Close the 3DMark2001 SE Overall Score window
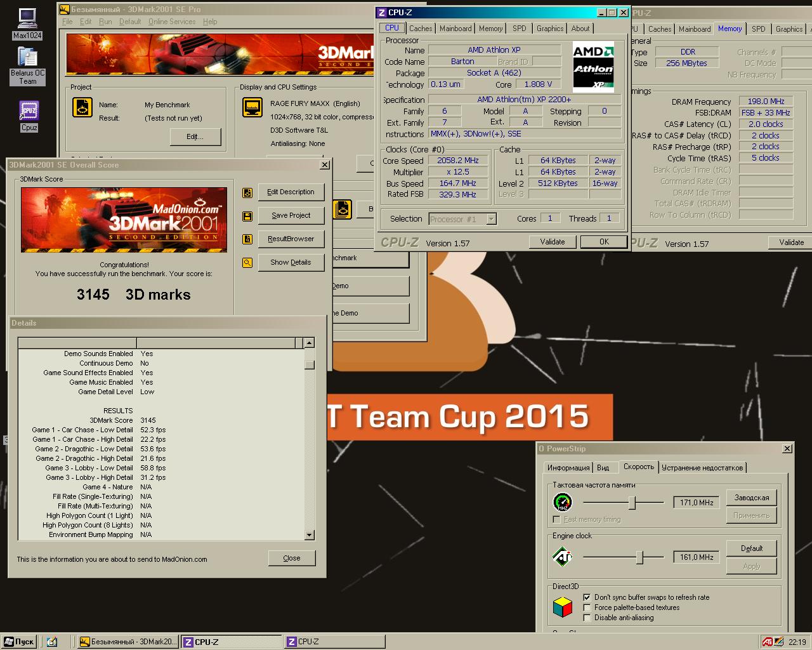The width and height of the screenshot is (812, 650). 325,165
